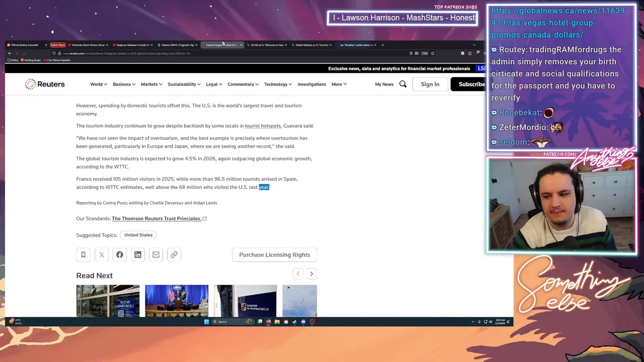Switch to Volume XXXVII Pragmatic Papers tab

coord(177,45)
